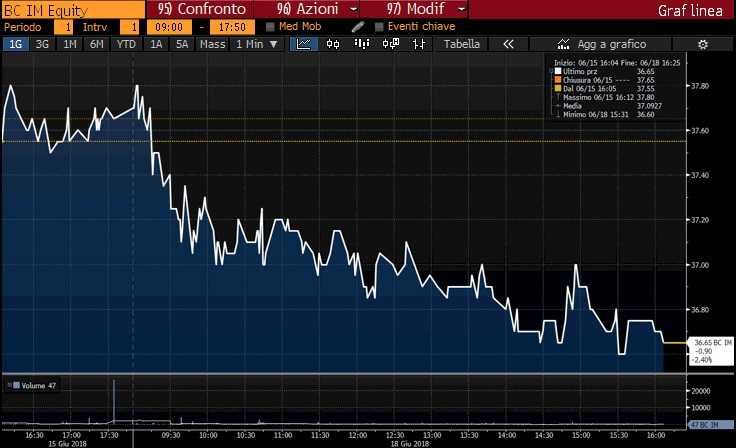Click the 17:50 end time field
Image resolution: width=736 pixels, height=448 pixels.
coord(232,27)
